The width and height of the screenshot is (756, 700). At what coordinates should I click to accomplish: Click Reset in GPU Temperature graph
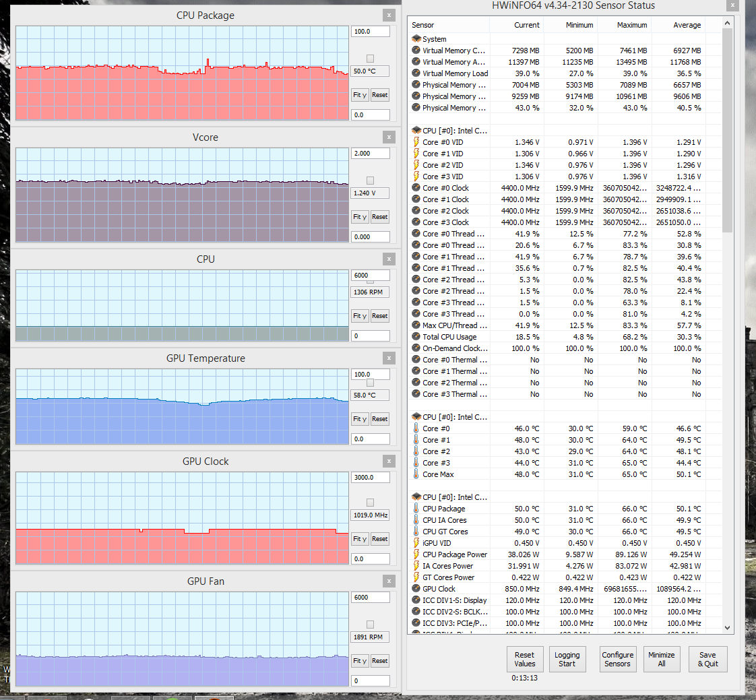pyautogui.click(x=379, y=419)
